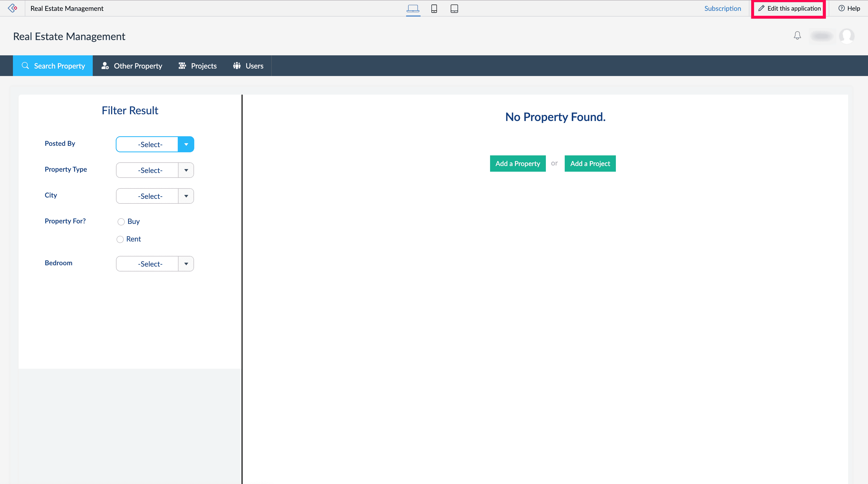Click pencil icon for Edit this application
Screen dimensions: 868x484
pyautogui.click(x=761, y=9)
